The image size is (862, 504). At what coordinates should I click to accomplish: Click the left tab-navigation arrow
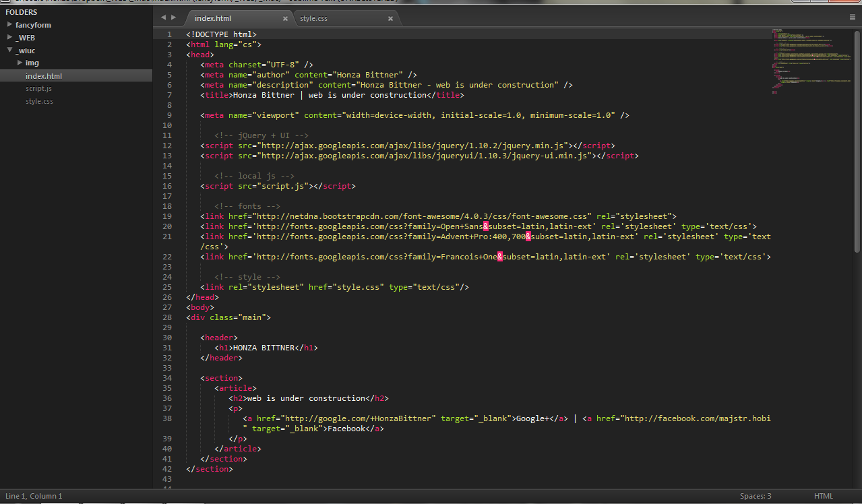162,18
